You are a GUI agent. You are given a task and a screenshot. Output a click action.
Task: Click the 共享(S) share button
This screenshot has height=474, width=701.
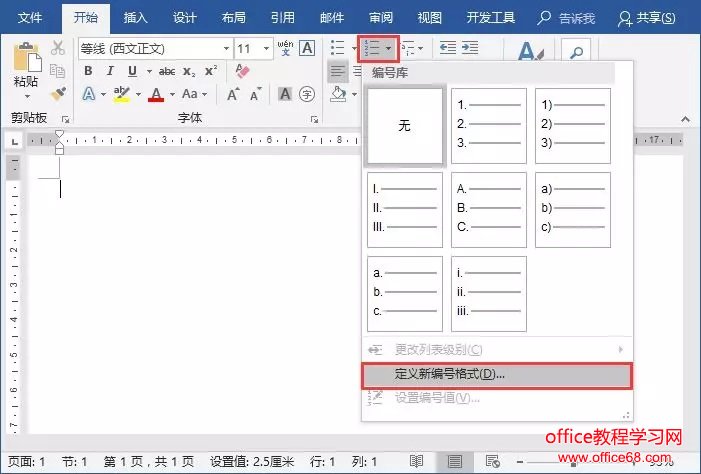tap(646, 18)
